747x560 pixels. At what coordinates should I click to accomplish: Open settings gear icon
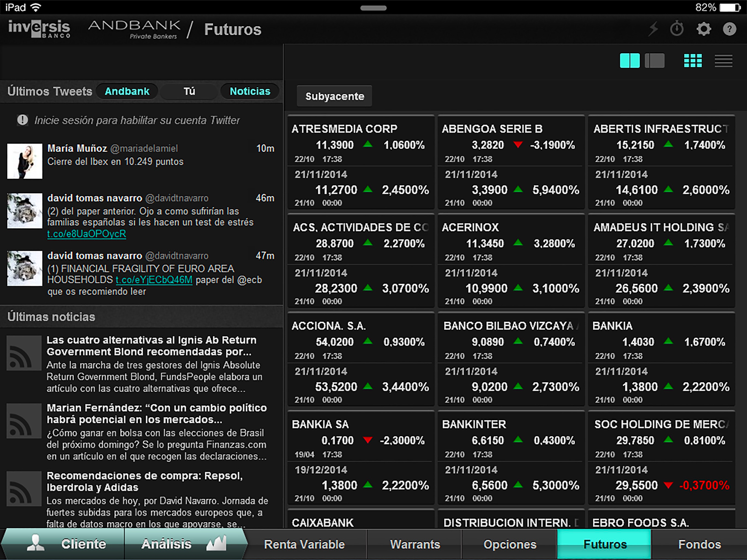click(x=704, y=29)
